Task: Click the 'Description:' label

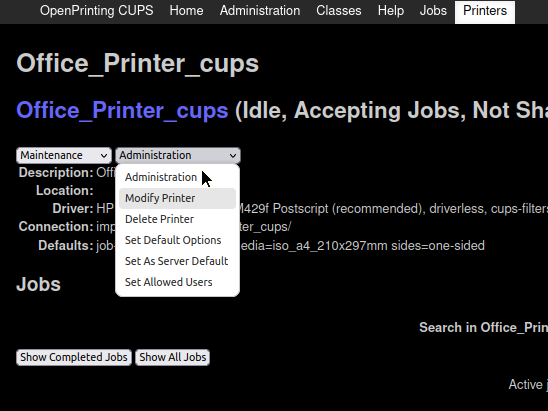Action: [x=56, y=173]
